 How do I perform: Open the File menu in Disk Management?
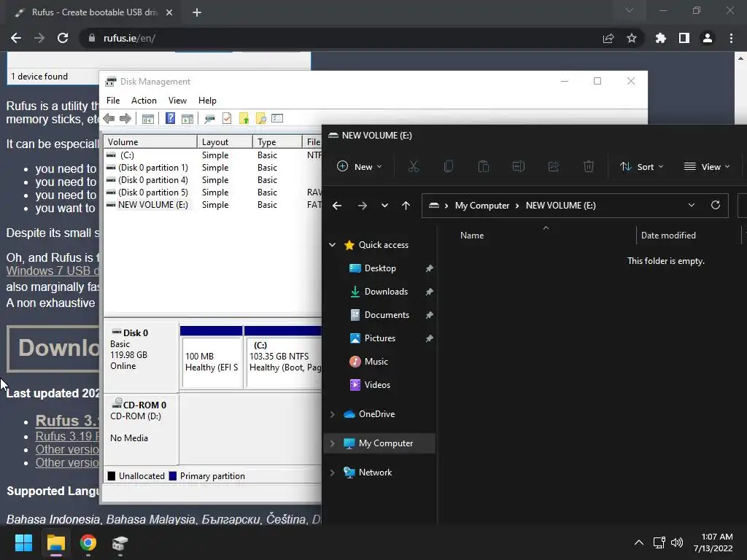[x=113, y=101]
